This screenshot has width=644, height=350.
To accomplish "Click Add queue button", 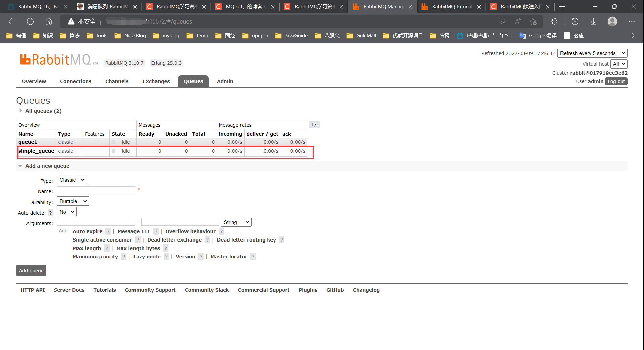I will pyautogui.click(x=31, y=271).
